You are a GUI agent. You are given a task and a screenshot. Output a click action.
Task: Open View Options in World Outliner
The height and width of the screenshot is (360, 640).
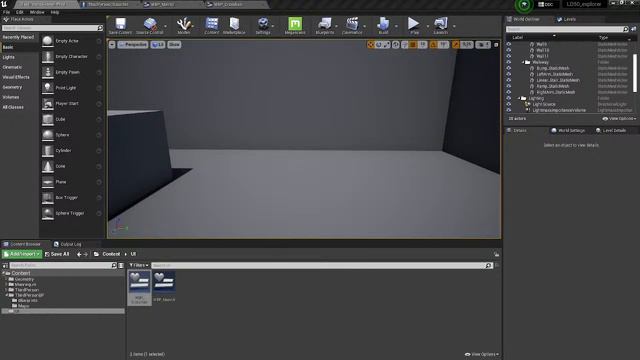click(x=619, y=119)
